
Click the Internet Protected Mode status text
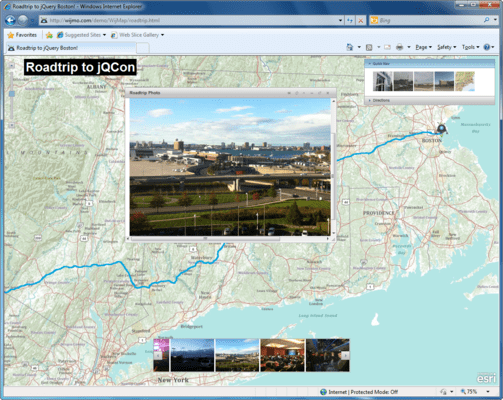tap(363, 392)
